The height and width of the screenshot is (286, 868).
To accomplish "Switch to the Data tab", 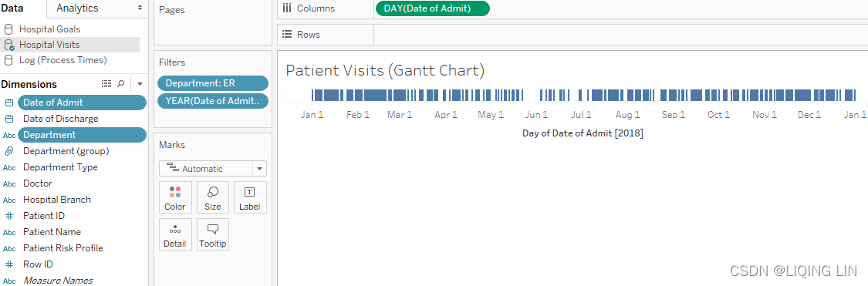I will pos(12,8).
